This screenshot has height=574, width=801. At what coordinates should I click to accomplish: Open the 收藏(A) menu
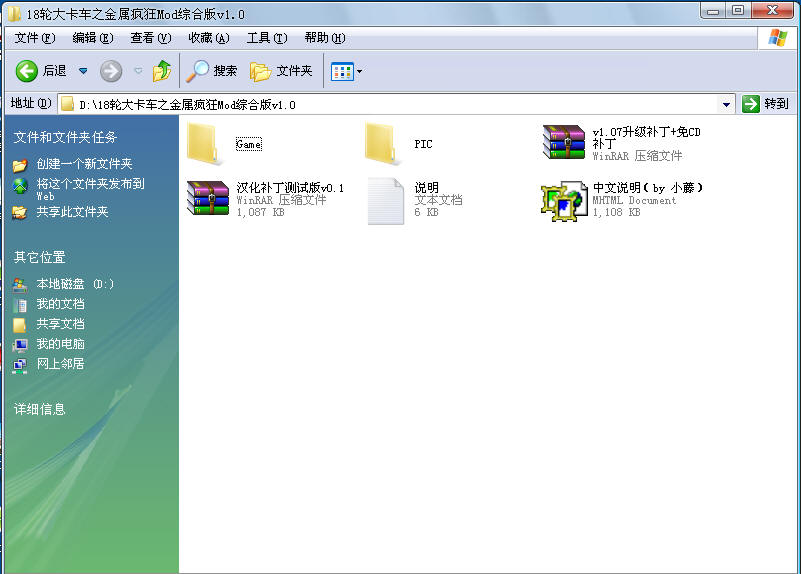click(208, 38)
